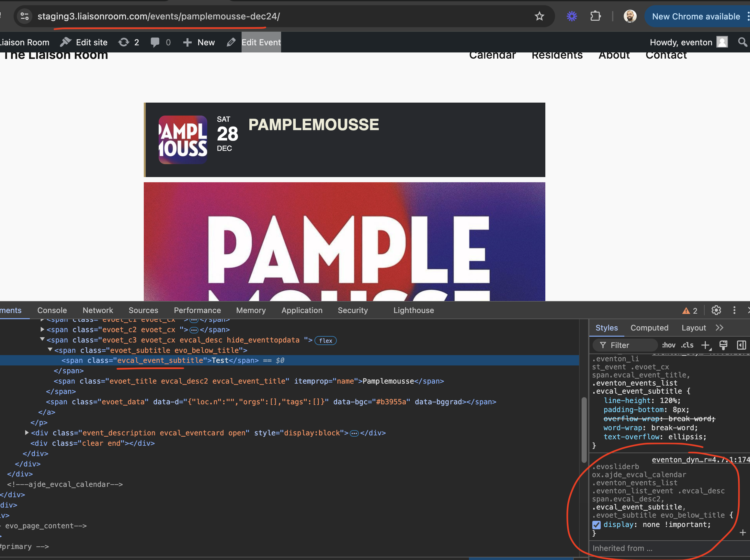Switch to the Sources tab

pyautogui.click(x=143, y=310)
